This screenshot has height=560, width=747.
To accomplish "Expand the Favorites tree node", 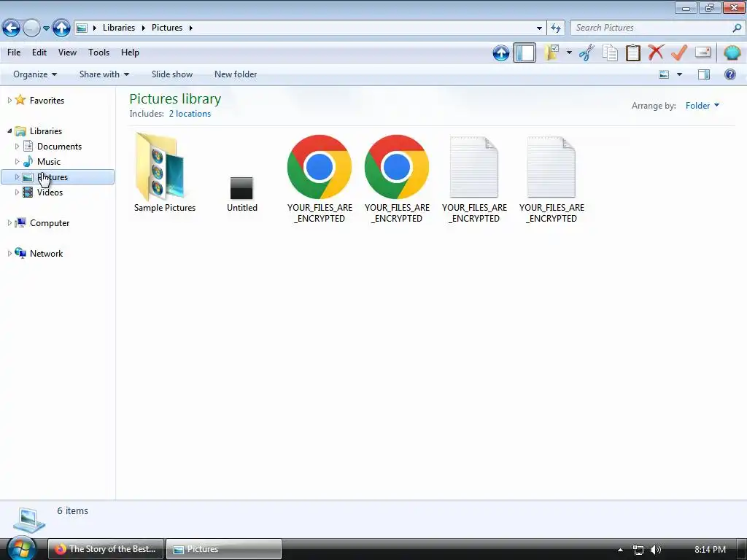I will (x=9, y=101).
